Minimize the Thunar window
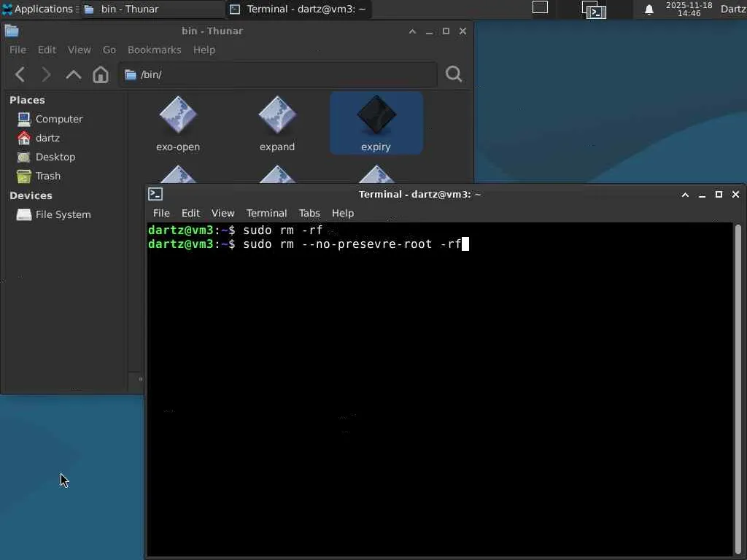Screen dimensions: 747x560 (429, 31)
